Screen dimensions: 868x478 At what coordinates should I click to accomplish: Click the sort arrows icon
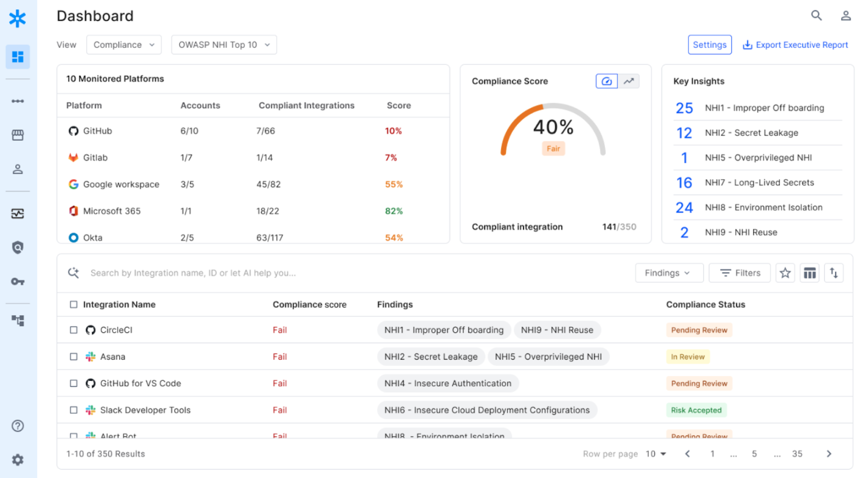pos(833,273)
